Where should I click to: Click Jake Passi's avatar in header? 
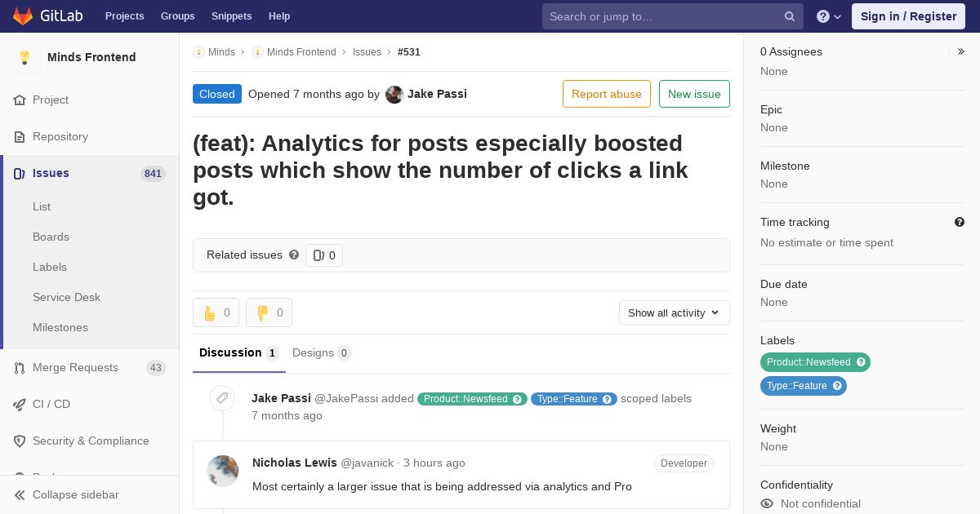(394, 94)
